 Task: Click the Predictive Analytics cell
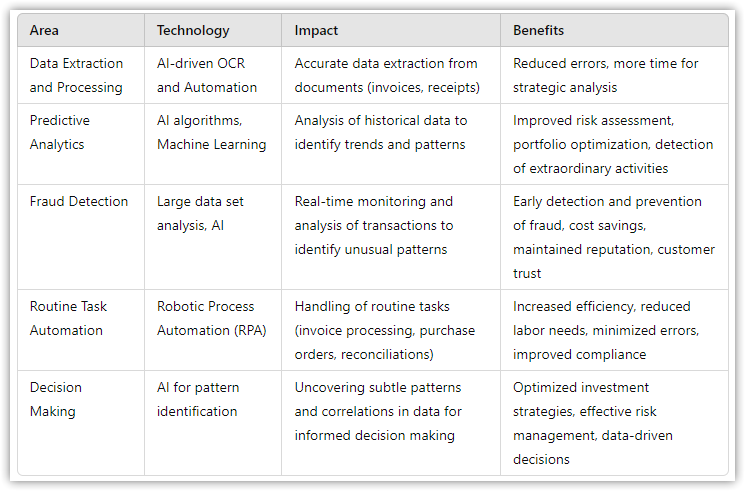(81, 144)
